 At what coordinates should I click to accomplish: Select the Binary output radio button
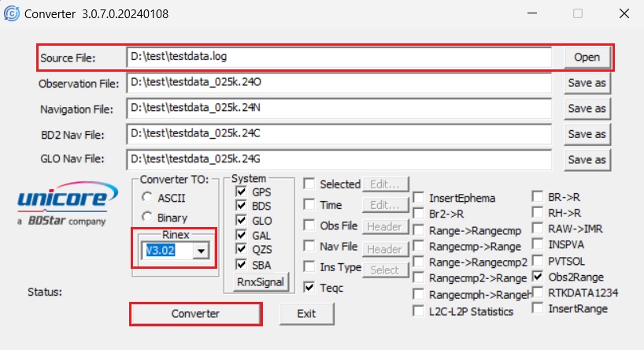[146, 217]
